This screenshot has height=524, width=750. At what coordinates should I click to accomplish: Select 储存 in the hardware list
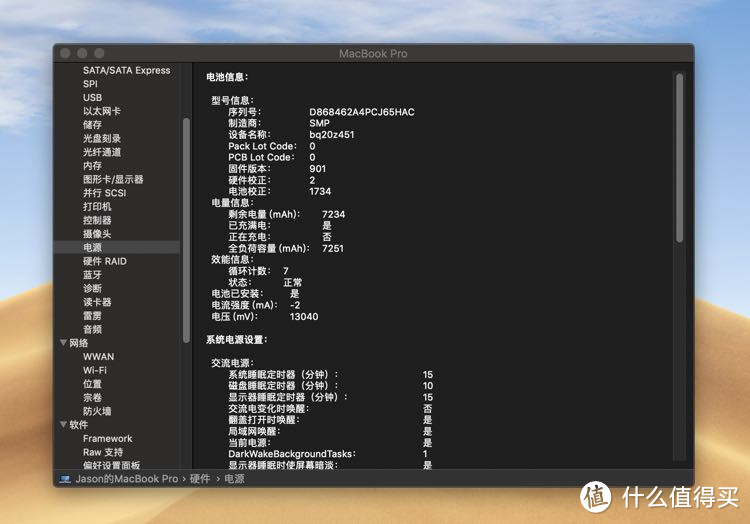(92, 125)
